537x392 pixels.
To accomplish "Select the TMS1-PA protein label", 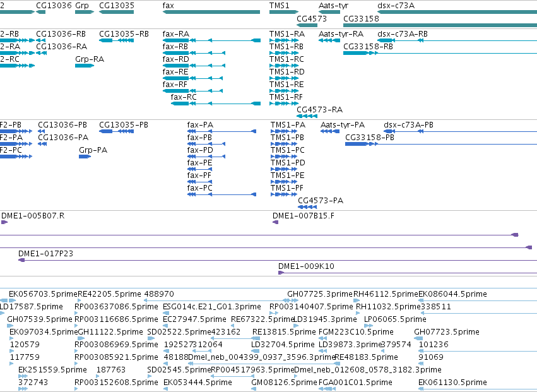I will tap(288, 125).
